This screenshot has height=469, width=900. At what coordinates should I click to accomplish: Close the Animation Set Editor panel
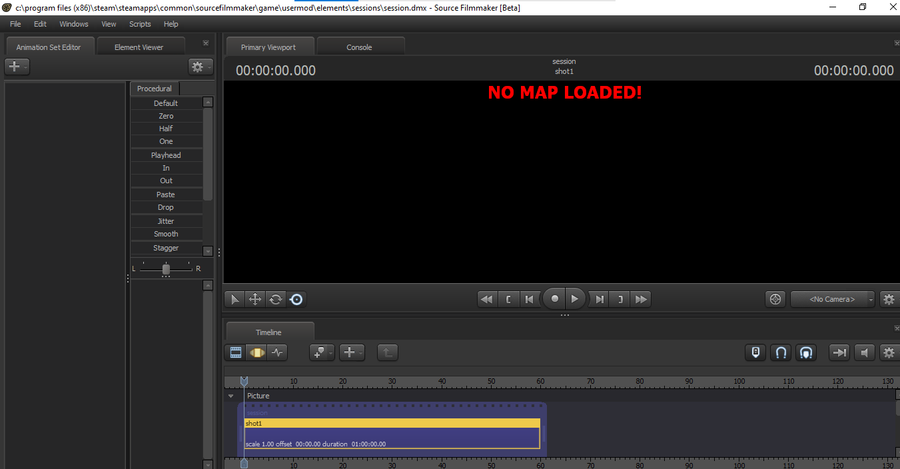coord(205,43)
